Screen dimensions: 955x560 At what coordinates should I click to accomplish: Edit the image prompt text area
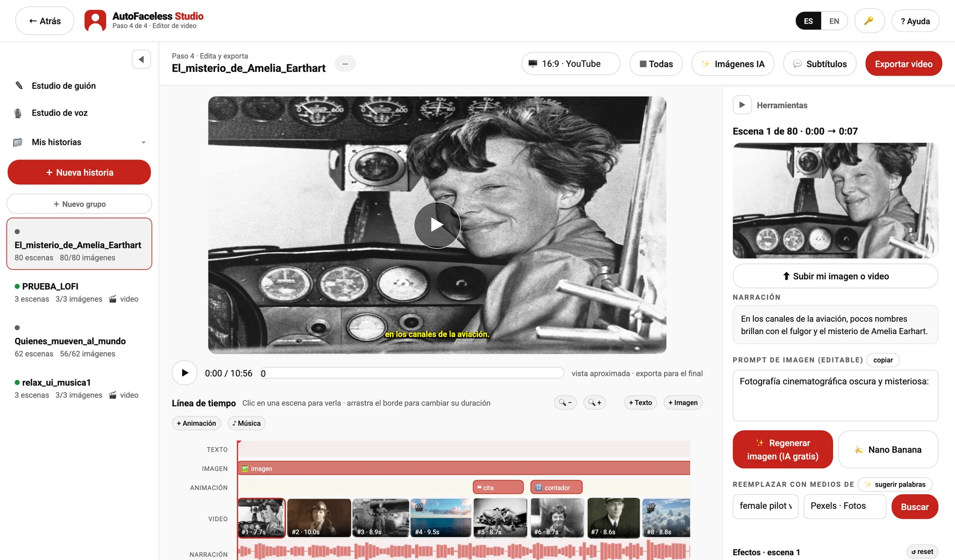[835, 395]
